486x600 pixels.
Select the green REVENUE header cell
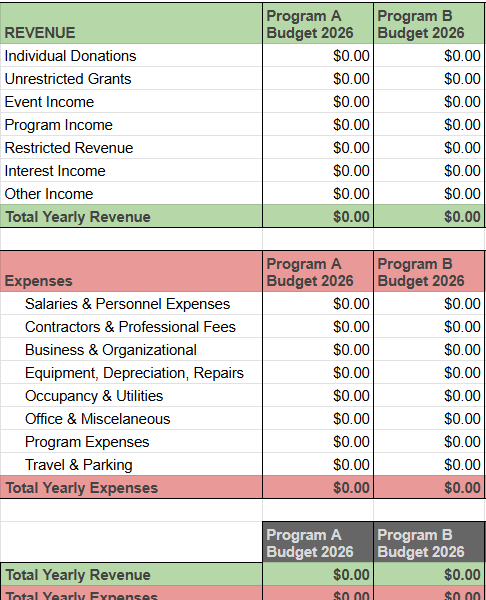[x=131, y=23]
